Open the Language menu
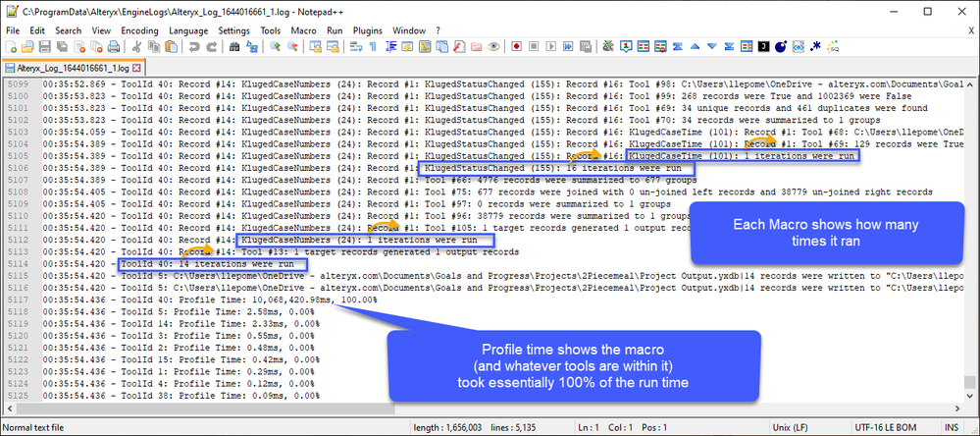This screenshot has height=436, width=980. (x=188, y=30)
